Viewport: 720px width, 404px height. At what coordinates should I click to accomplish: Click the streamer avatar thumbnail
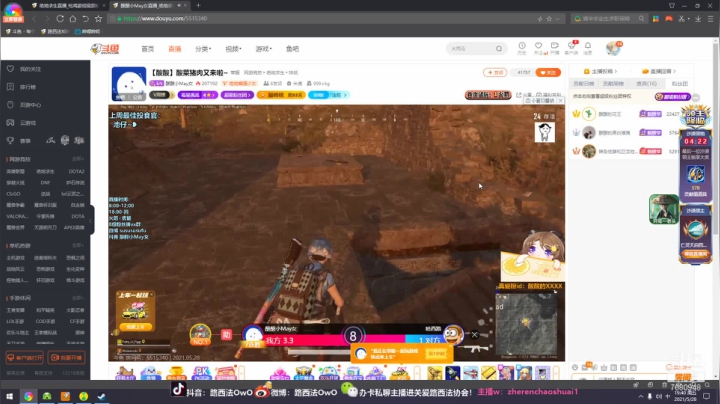(x=129, y=84)
